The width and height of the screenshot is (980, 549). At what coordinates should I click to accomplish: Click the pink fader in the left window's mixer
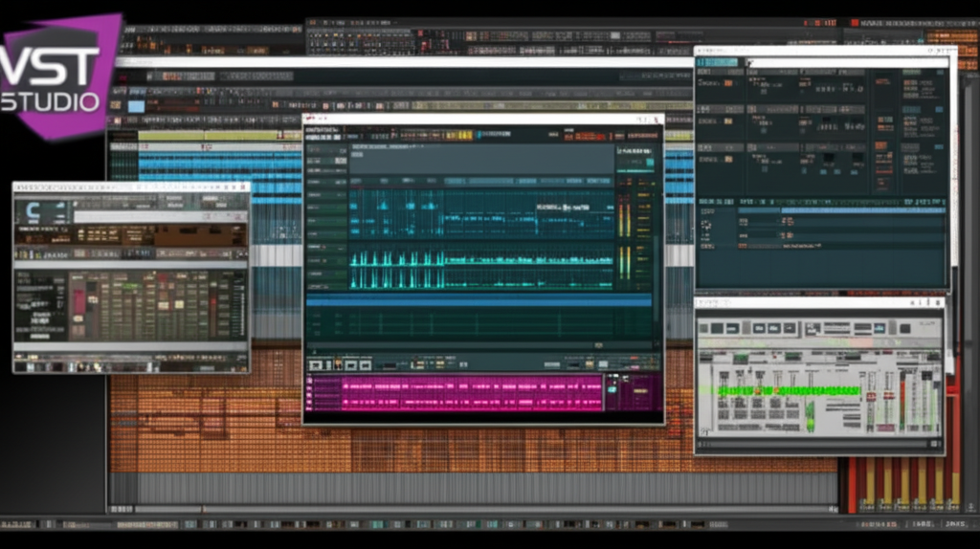pos(78,301)
